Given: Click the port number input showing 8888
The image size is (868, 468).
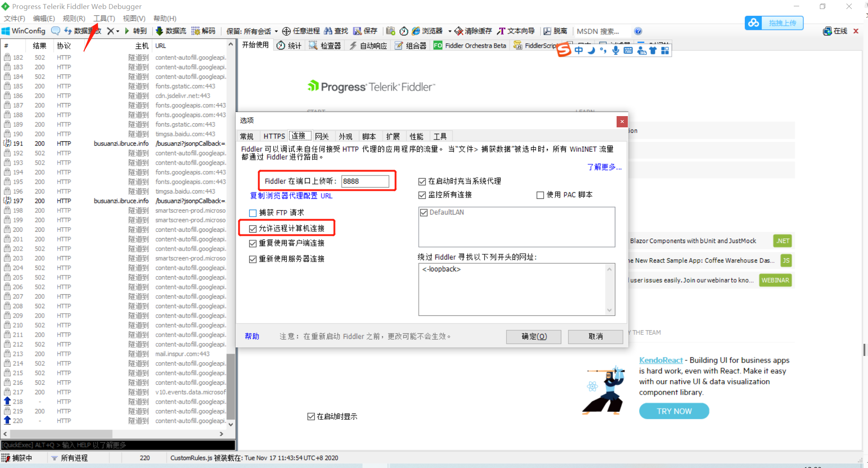Looking at the screenshot, I should coord(365,181).
